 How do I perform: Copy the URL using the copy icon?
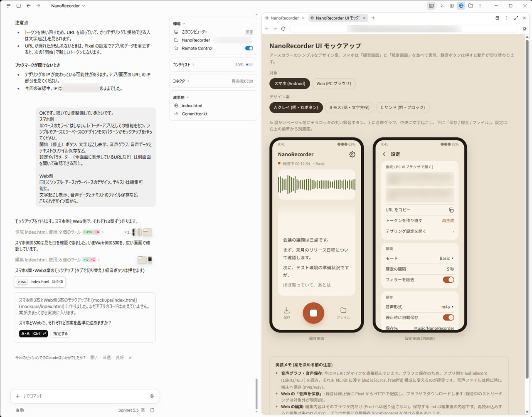(x=451, y=210)
